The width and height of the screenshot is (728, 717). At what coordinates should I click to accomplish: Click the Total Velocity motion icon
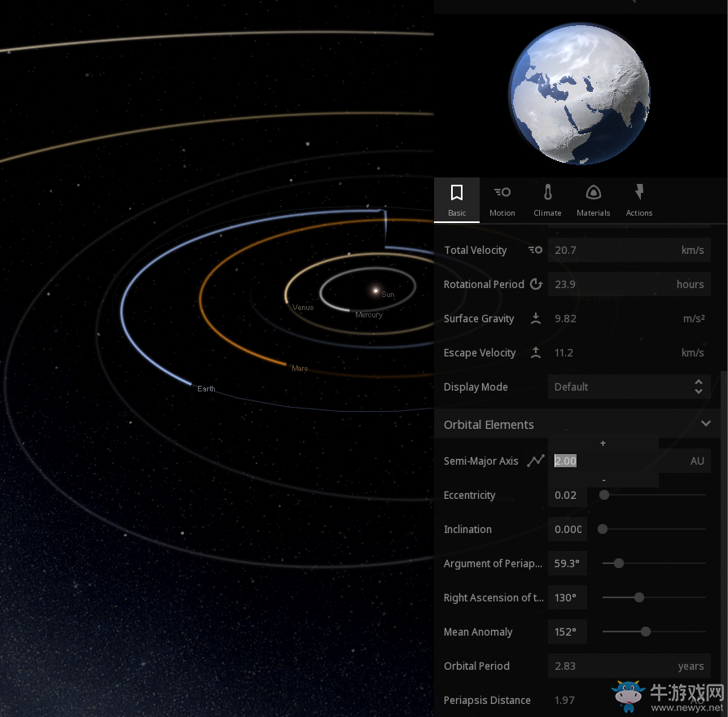pos(535,250)
